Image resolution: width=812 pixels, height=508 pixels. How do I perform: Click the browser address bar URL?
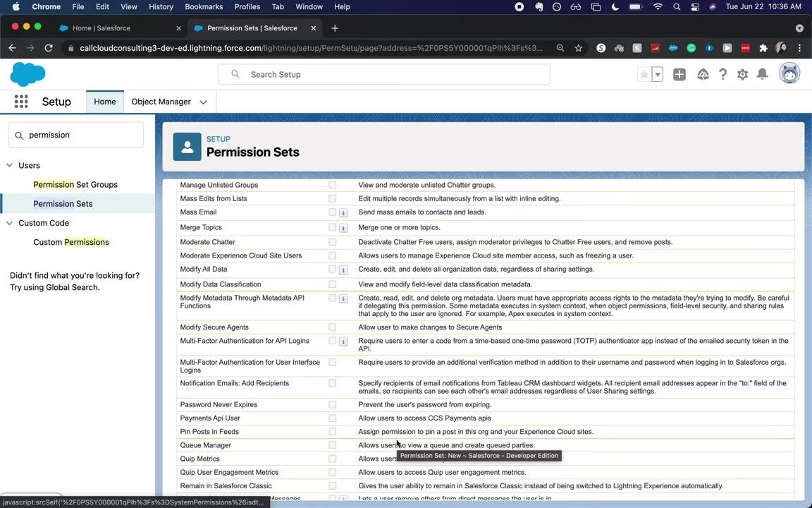(311, 48)
